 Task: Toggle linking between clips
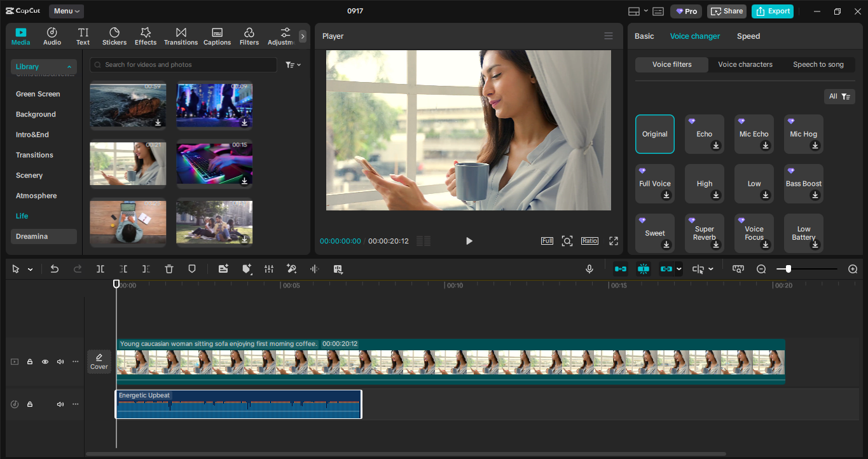666,269
